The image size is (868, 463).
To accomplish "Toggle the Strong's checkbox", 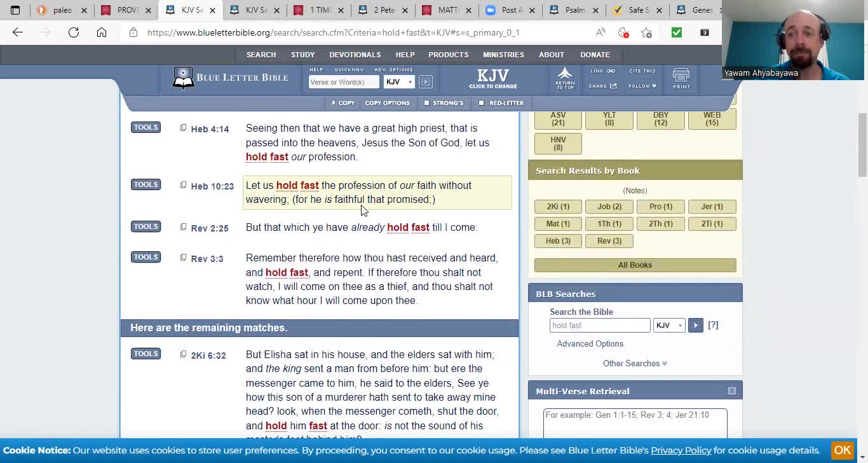I will click(427, 102).
